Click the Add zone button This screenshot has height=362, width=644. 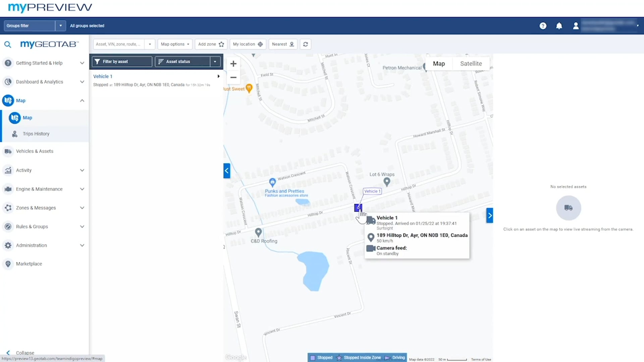tap(211, 44)
